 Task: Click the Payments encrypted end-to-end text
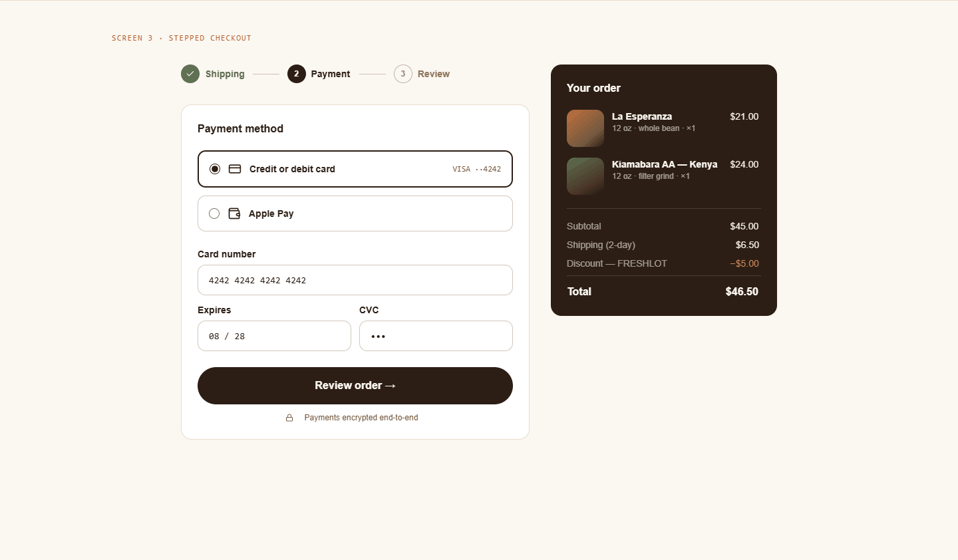pos(361,418)
